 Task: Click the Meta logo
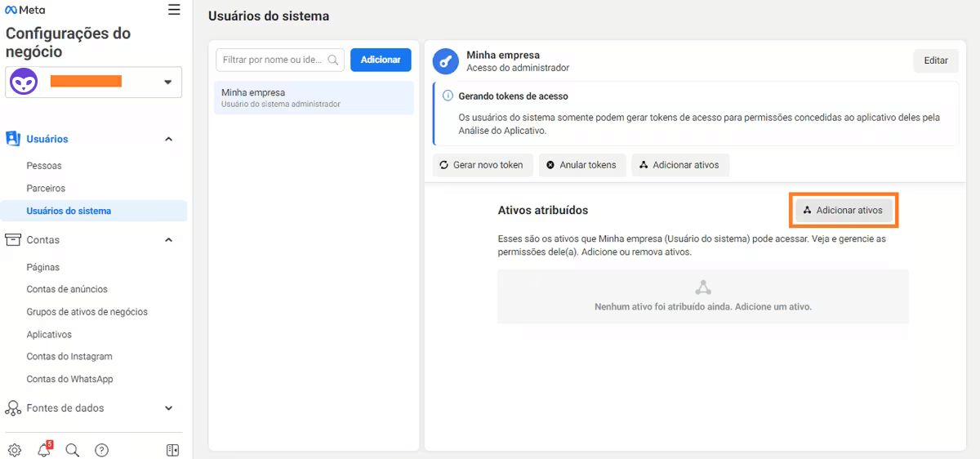coord(25,11)
